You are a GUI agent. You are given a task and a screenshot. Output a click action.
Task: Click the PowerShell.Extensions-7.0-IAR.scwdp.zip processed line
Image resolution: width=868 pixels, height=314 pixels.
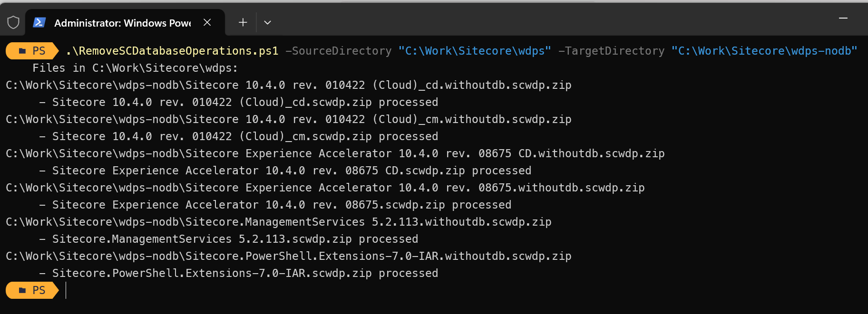[x=239, y=273]
